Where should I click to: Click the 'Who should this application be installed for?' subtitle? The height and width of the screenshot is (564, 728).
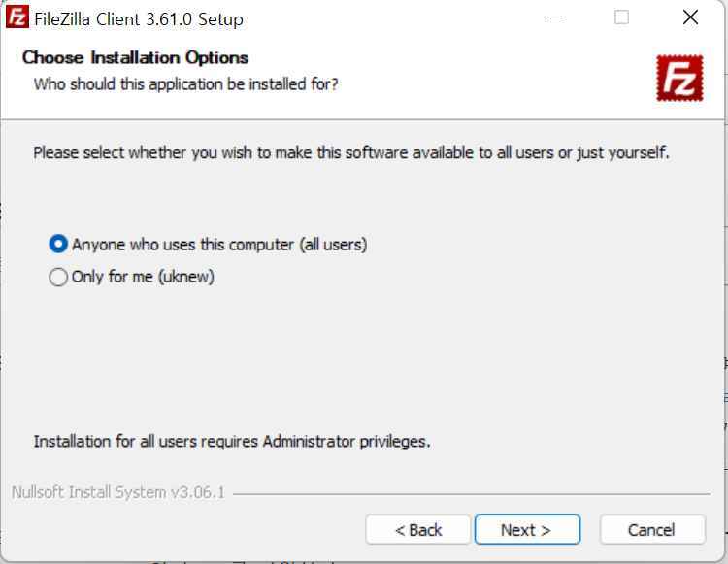(185, 84)
